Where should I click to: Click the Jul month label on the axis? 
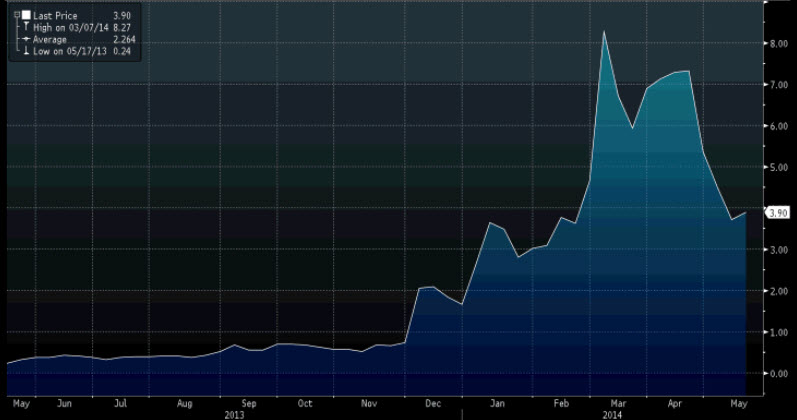pyautogui.click(x=120, y=403)
